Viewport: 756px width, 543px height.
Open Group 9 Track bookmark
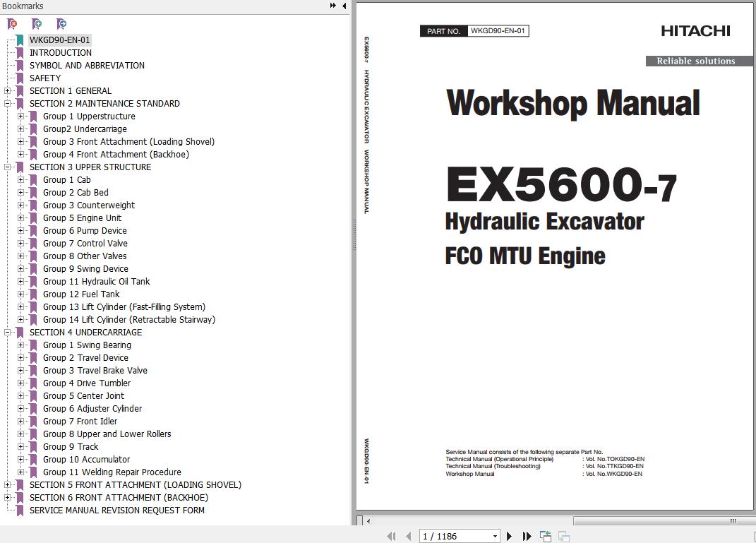click(71, 446)
